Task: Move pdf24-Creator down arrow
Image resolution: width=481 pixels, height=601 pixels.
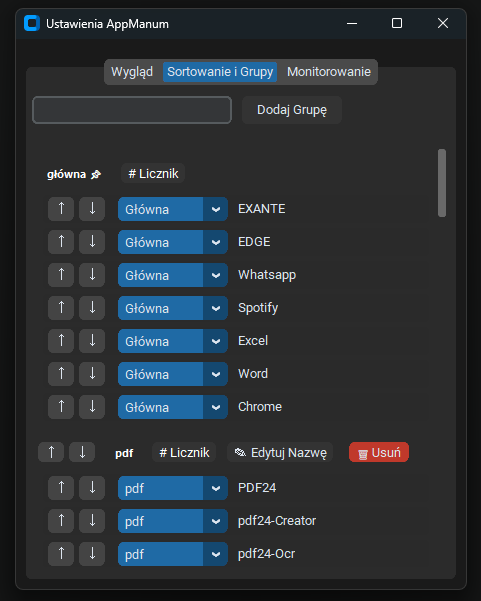Action: click(x=92, y=521)
